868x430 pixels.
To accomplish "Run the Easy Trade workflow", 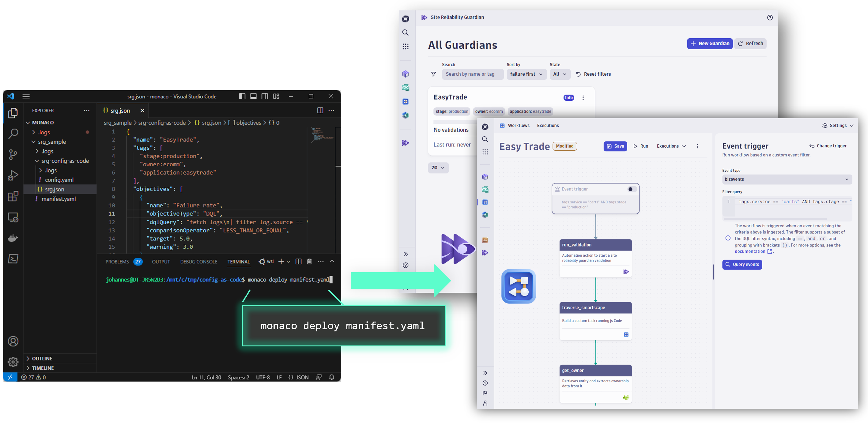I will (640, 146).
